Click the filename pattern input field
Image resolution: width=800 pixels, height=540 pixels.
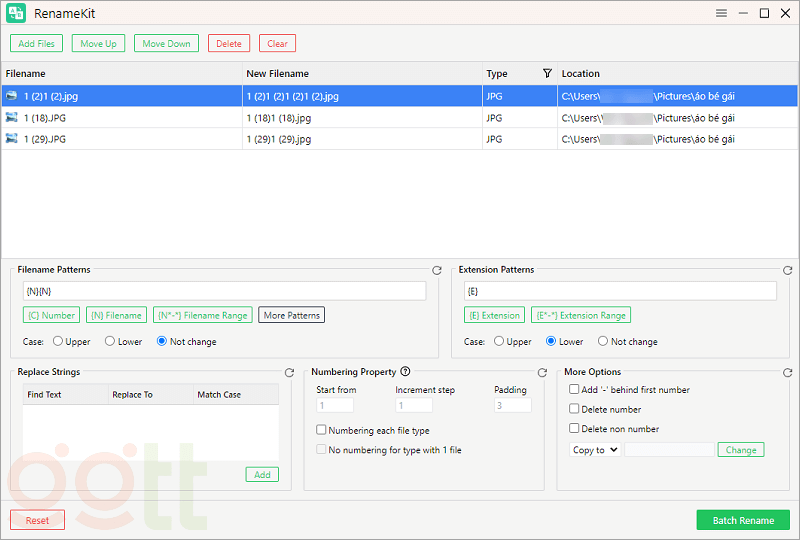point(224,291)
